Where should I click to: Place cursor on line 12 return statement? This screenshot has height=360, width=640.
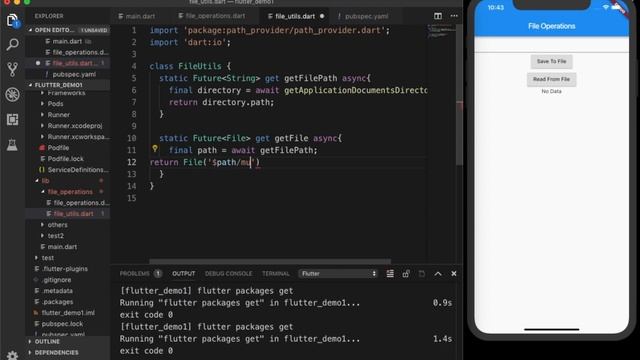click(x=205, y=162)
